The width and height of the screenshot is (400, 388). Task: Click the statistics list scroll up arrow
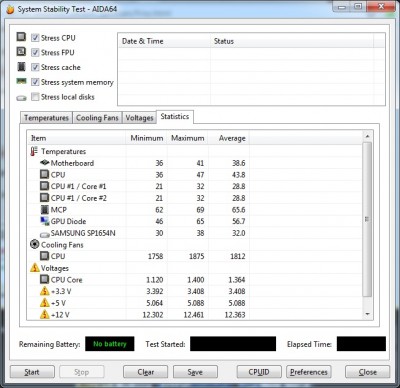367,136
